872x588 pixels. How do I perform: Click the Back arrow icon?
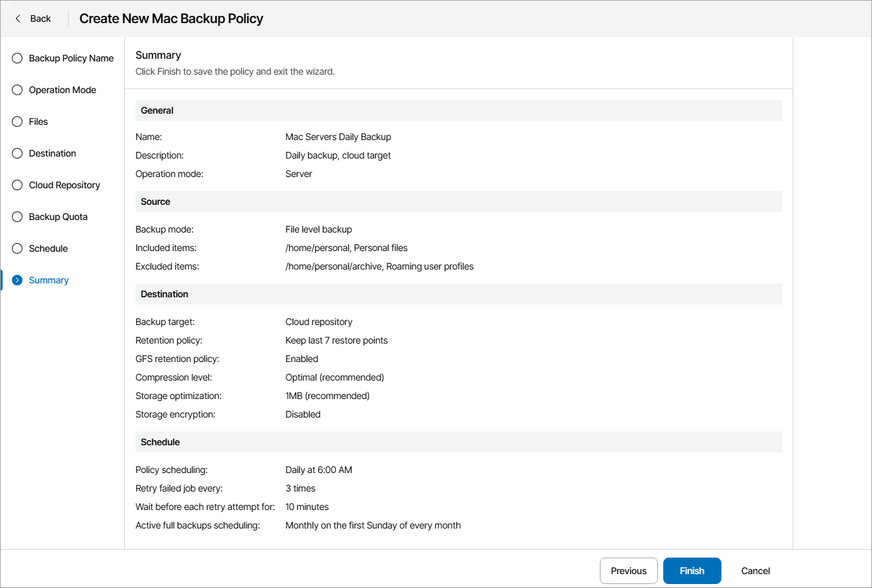pos(18,18)
